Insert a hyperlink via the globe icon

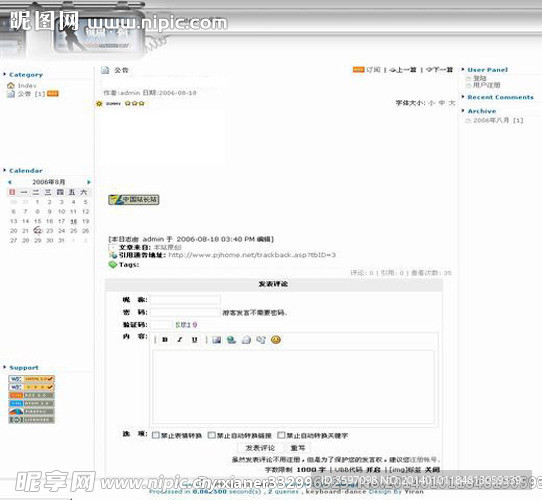click(x=231, y=340)
